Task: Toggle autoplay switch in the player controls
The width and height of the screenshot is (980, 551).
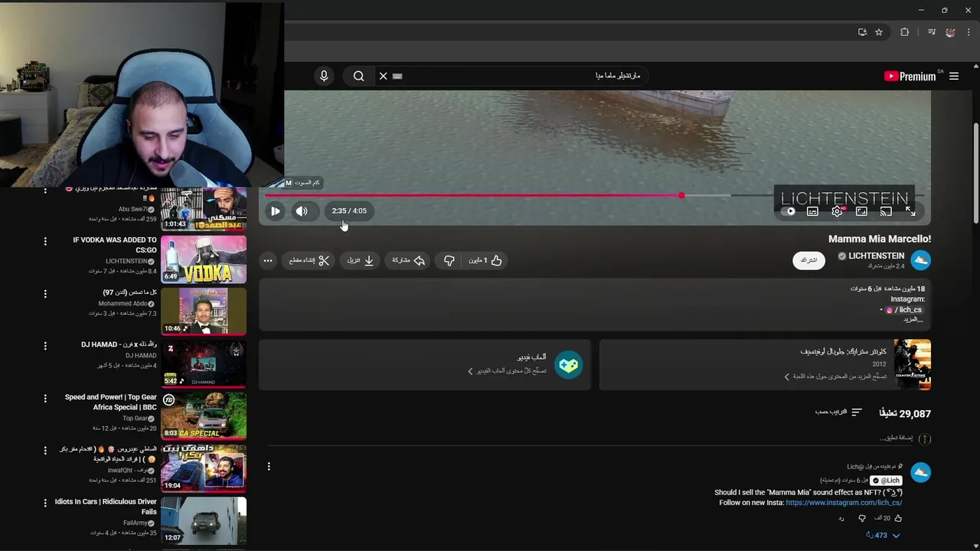Action: 789,211
